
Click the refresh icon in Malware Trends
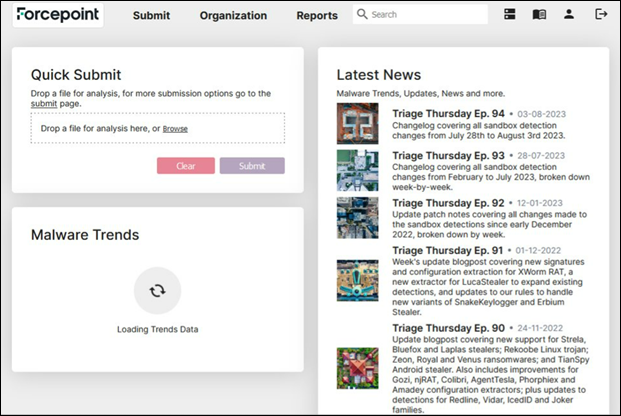157,291
